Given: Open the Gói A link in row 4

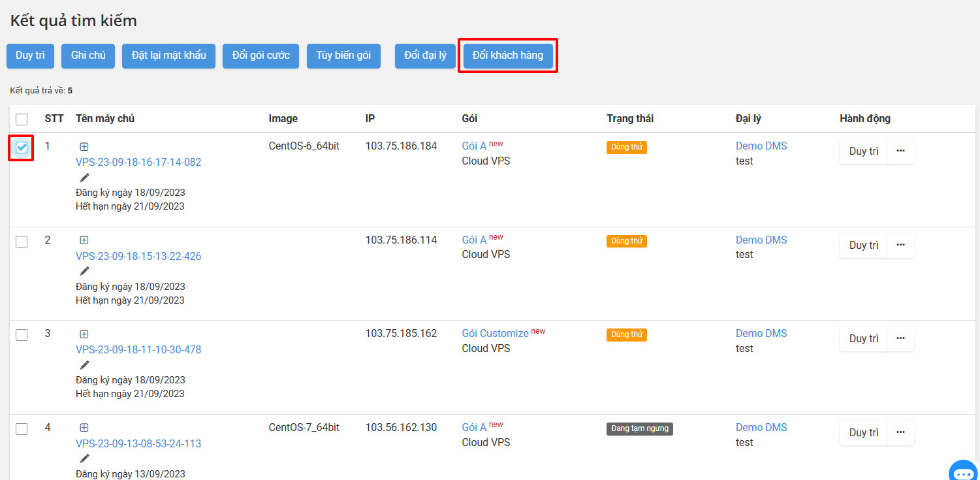Looking at the screenshot, I should (474, 427).
